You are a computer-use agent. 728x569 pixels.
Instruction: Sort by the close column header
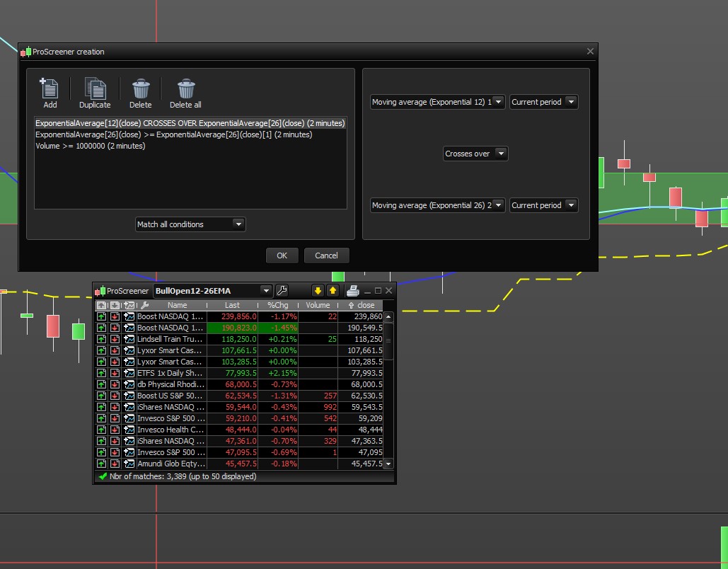362,305
